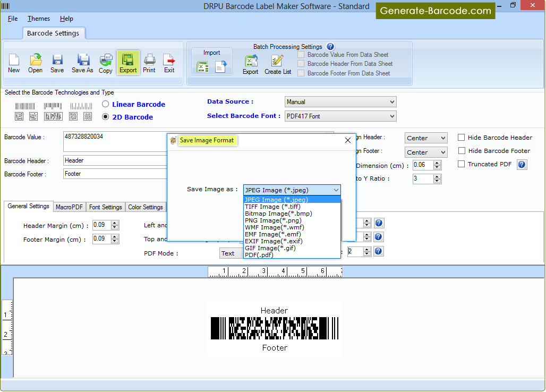Image resolution: width=546 pixels, height=392 pixels.
Task: Switch to the MacroPDF tab
Action: (x=69, y=207)
